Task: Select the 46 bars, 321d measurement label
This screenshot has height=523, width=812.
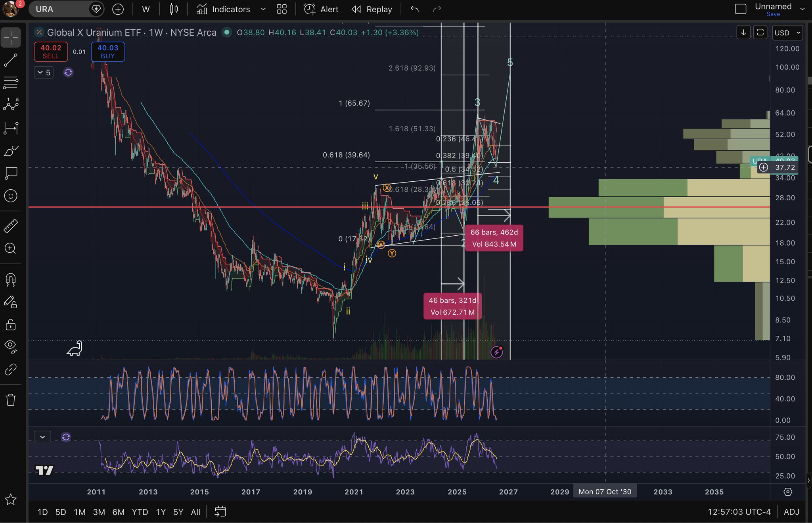Action: [452, 306]
